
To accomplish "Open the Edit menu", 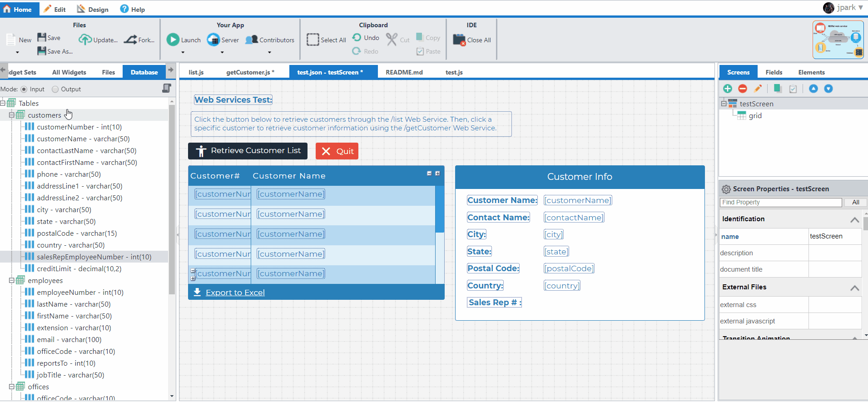I will [55, 9].
